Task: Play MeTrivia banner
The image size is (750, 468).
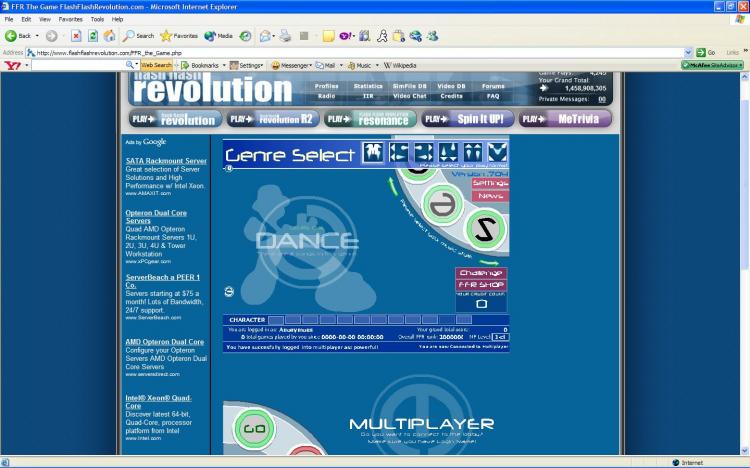Action: tap(565, 119)
